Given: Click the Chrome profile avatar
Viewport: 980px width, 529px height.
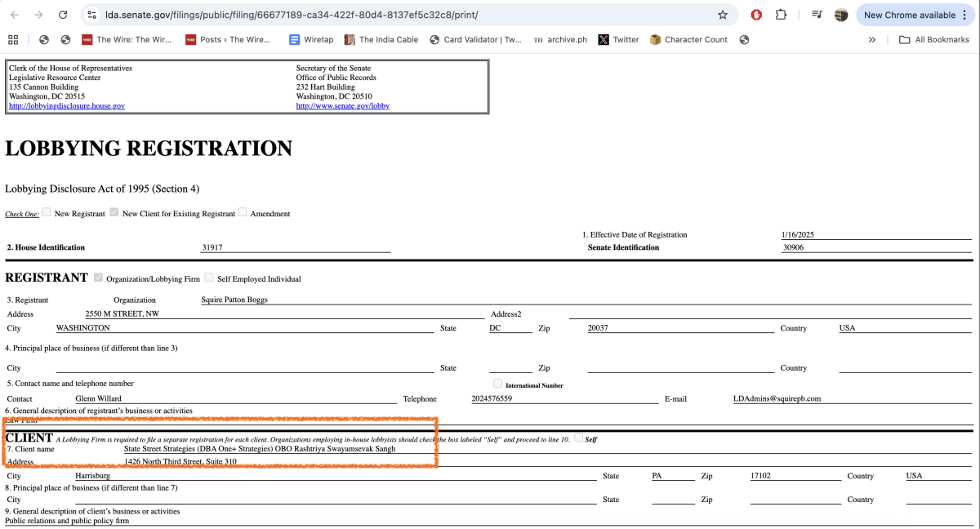Looking at the screenshot, I should tap(841, 15).
